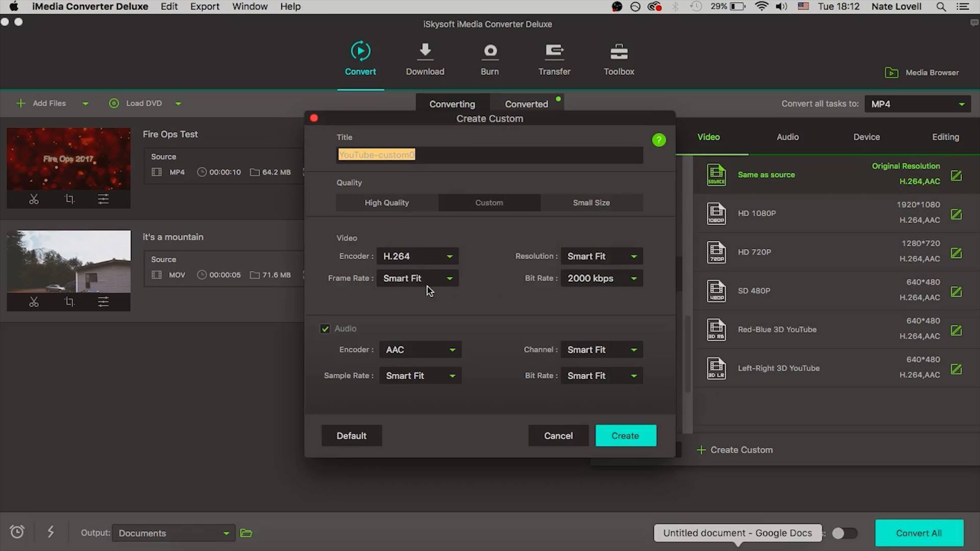Crop the it's a mountain video

tap(69, 302)
